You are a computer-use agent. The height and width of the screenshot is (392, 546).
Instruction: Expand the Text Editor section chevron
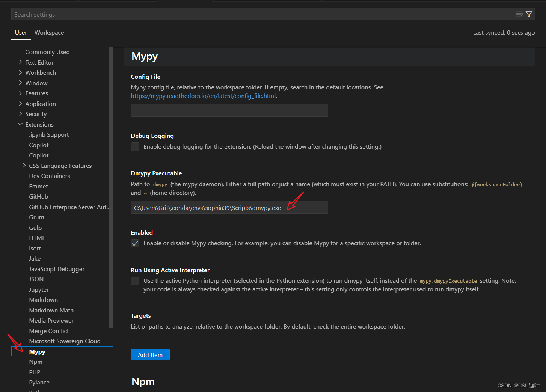pos(20,62)
